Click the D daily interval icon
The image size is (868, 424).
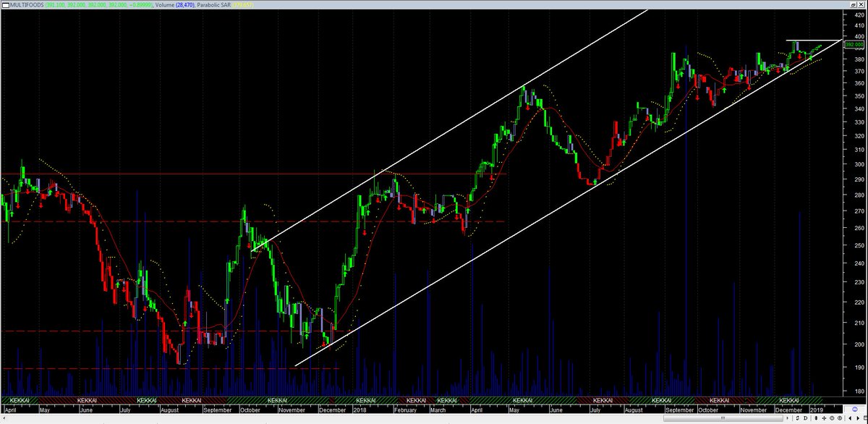click(805, 418)
